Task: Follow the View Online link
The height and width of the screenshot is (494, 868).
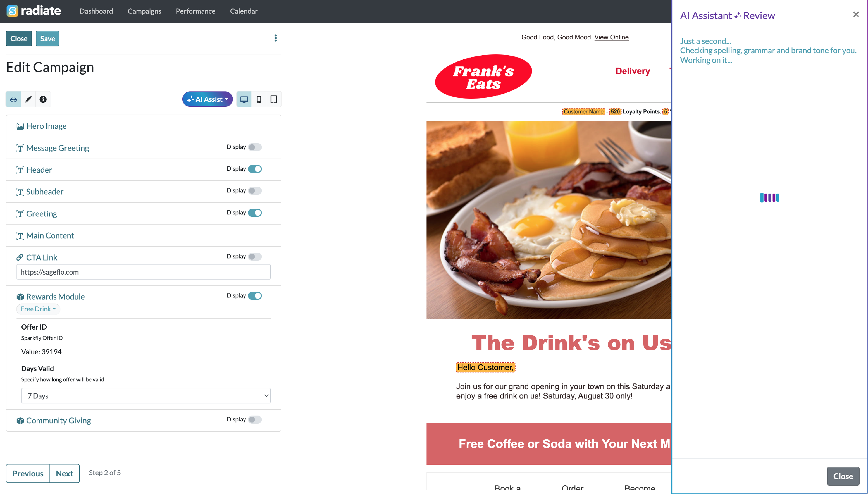Action: coord(611,37)
